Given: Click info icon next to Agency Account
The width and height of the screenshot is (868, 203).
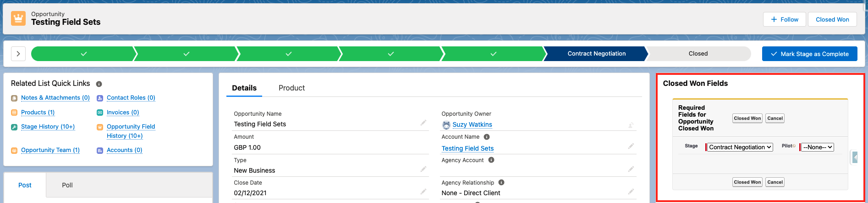Looking at the screenshot, I should click(491, 160).
